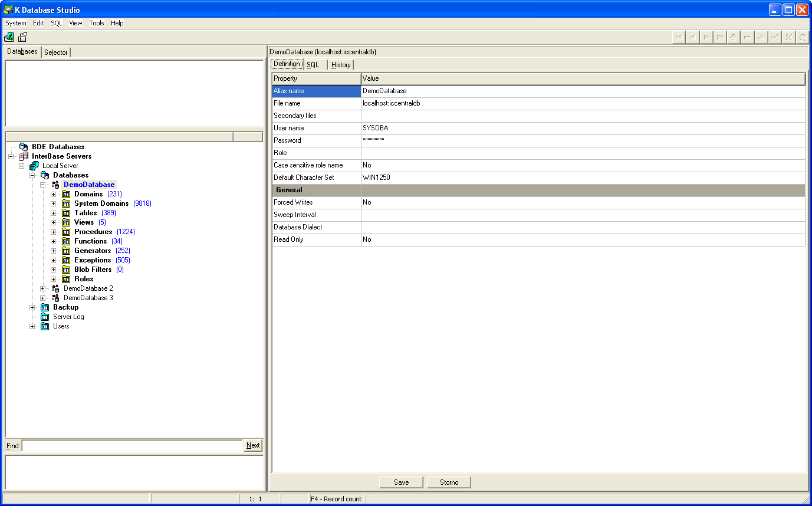This screenshot has height=506, width=812.
Task: Switch to the History tab
Action: click(x=341, y=65)
